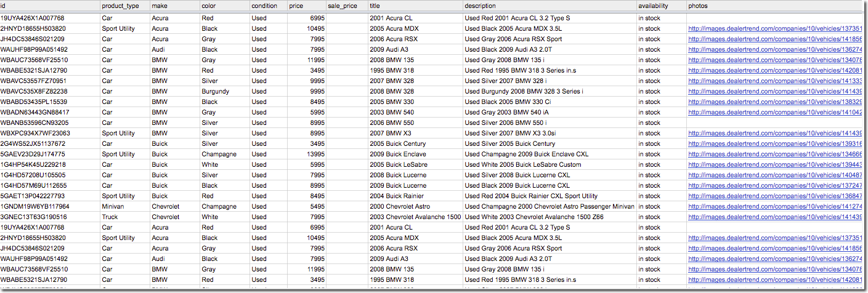868x293 pixels.
Task: Select the price cell showing 5495
Action: point(307,206)
